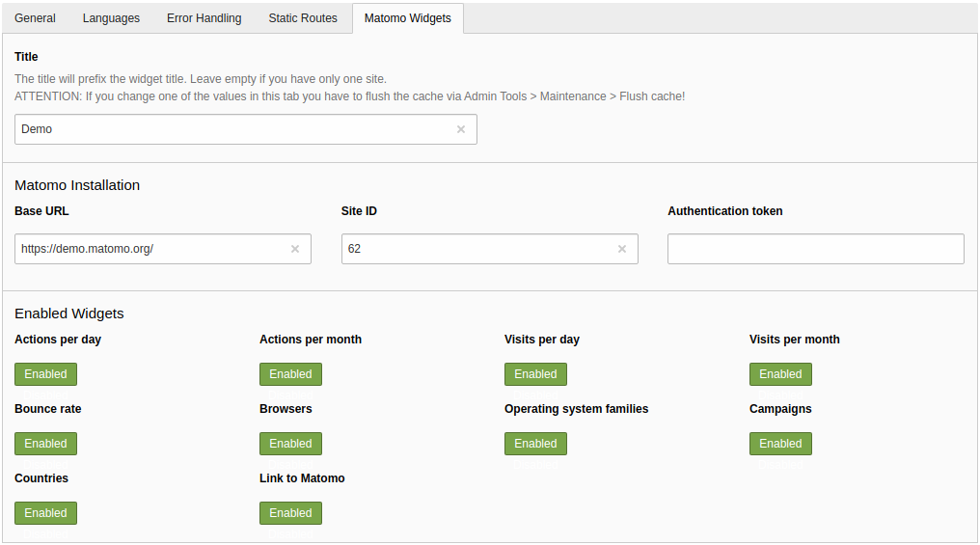Toggle the Link to Matomo Enabled switch
The image size is (980, 545).
pyautogui.click(x=290, y=513)
